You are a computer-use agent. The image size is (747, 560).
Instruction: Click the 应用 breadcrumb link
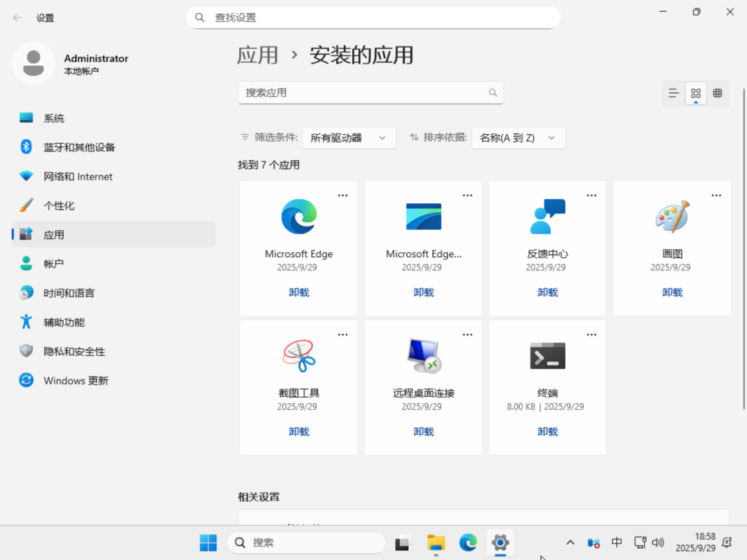point(258,55)
